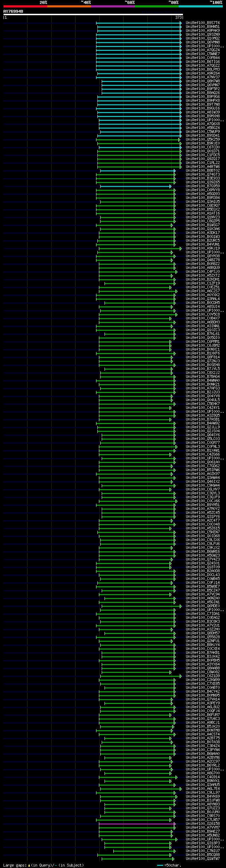The height and width of the screenshot is (868, 226).
Task: Click the purple ~60% identity legend segment
Action: tap(113, 6)
